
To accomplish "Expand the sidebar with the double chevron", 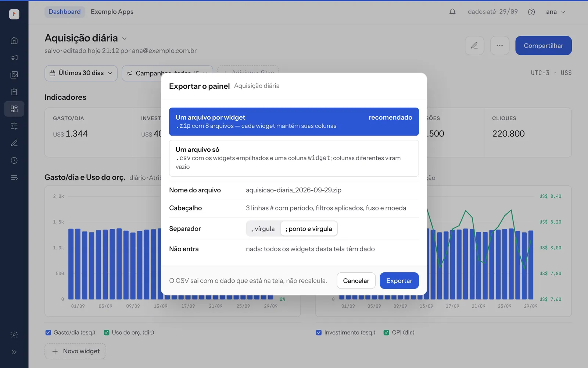I will 14,352.
